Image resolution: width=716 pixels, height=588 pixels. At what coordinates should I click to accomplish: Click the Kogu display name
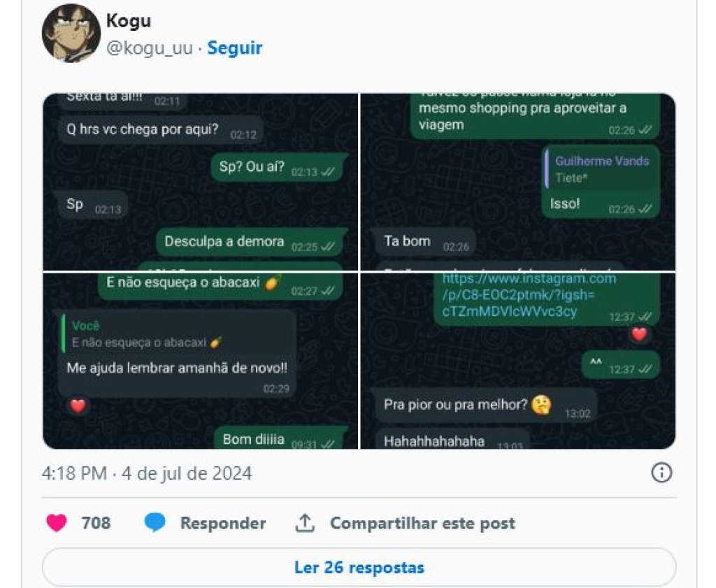point(129,21)
